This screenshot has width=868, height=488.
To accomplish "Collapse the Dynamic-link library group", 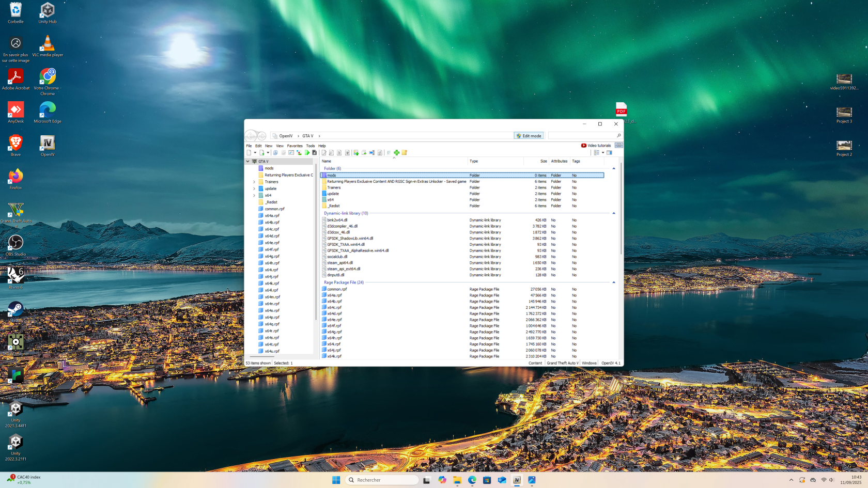I will point(614,213).
